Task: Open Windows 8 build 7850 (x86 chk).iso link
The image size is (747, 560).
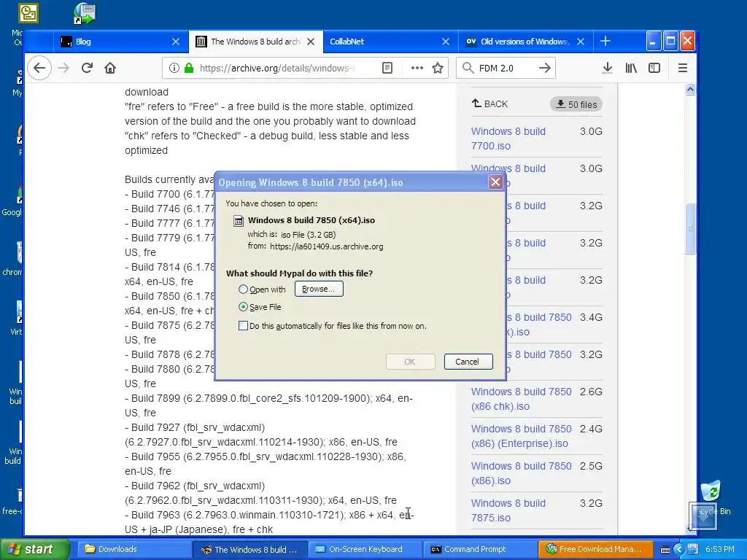Action: (521, 399)
